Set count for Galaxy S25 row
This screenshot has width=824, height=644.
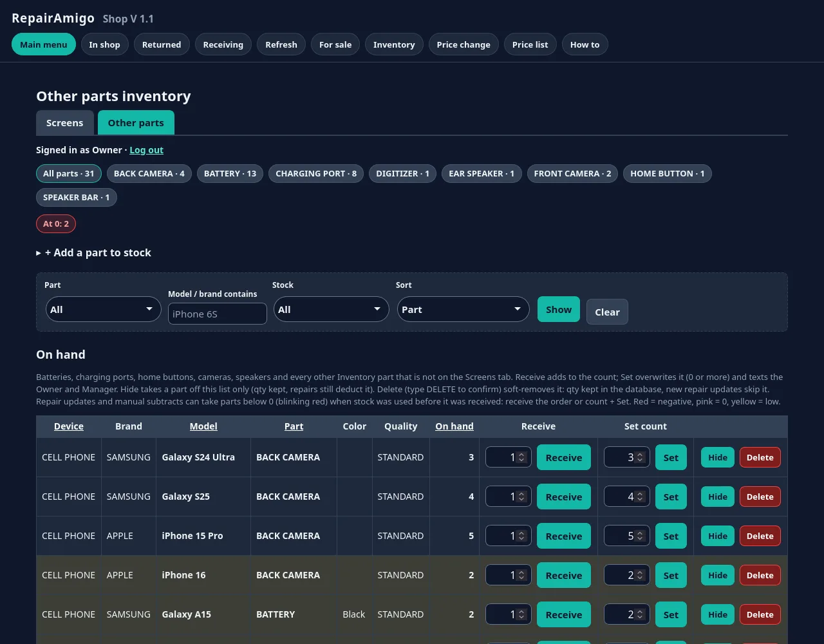point(671,497)
